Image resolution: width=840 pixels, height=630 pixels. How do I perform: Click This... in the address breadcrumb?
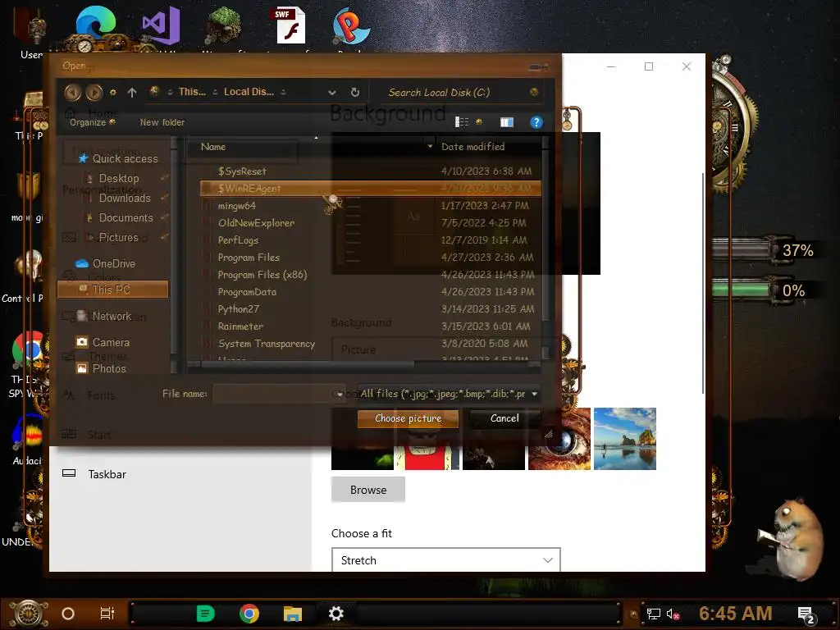[192, 92]
